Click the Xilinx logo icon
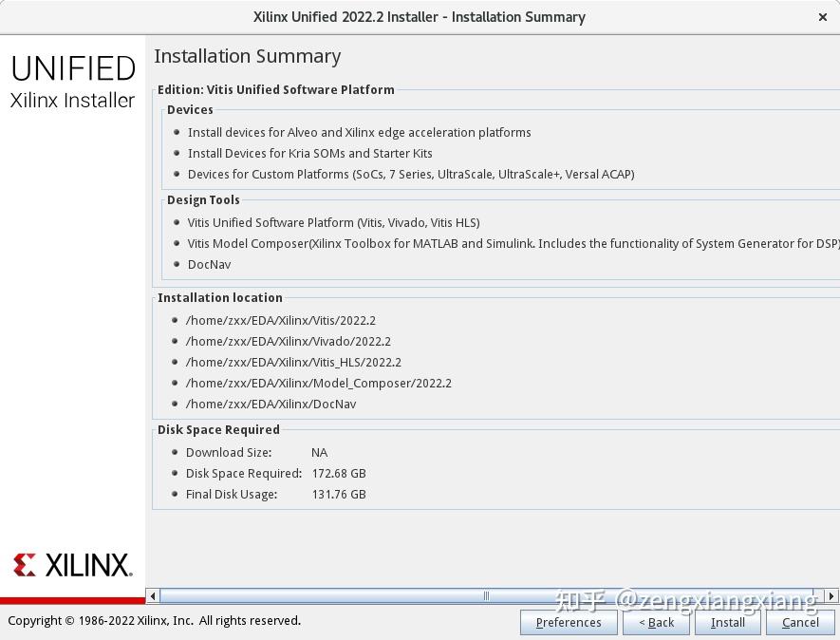The width and height of the screenshot is (840, 640). tap(24, 565)
